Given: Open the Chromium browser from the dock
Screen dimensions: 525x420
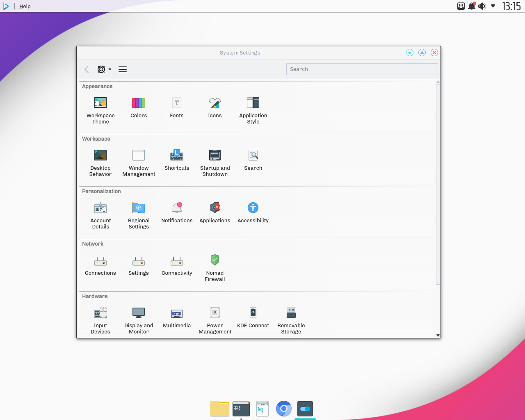Looking at the screenshot, I should point(284,409).
